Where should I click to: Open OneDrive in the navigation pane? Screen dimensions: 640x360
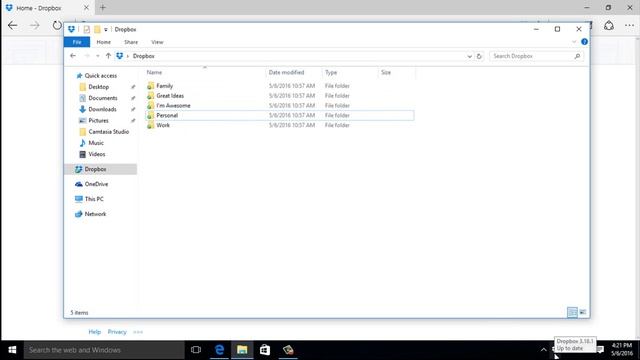(96, 184)
